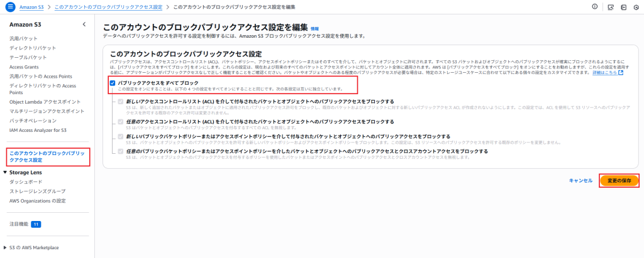
Task: Open the hexagon settings icon in top bar
Action: click(636, 7)
